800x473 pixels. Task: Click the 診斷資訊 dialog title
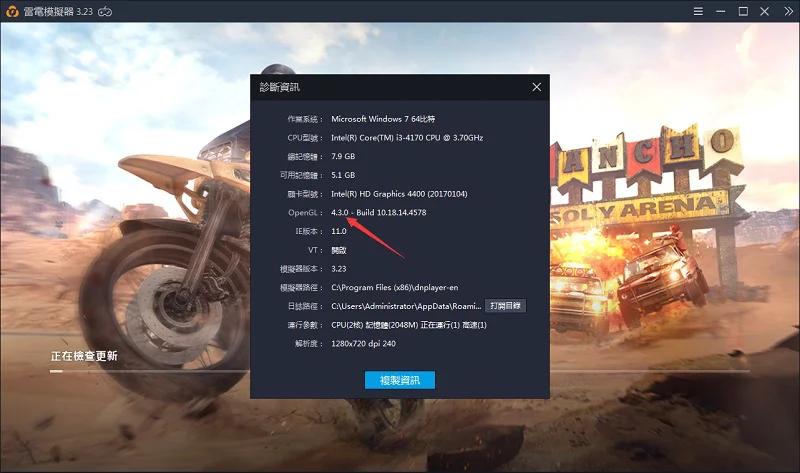pos(280,87)
